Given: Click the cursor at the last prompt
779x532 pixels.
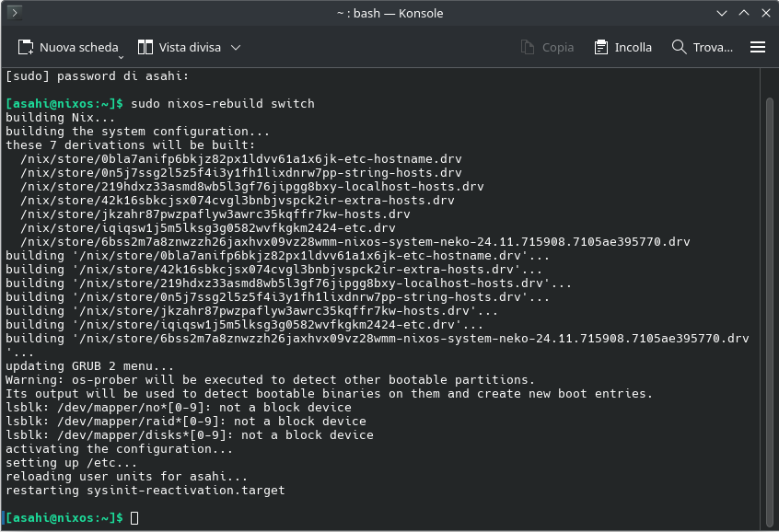Looking at the screenshot, I should tap(134, 518).
